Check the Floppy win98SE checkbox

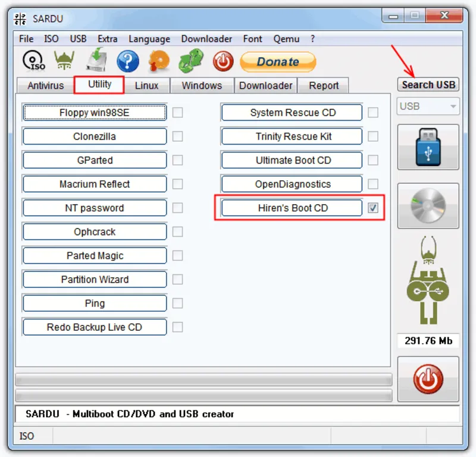pos(177,112)
